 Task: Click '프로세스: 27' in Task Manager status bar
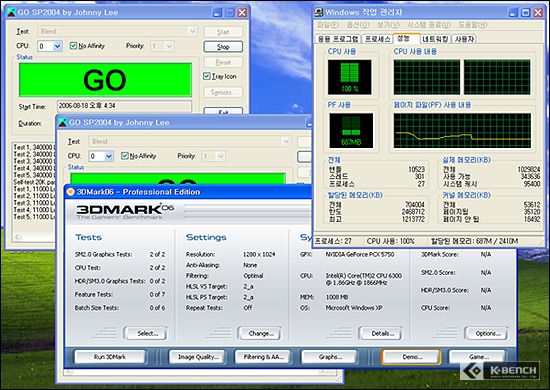click(x=333, y=241)
